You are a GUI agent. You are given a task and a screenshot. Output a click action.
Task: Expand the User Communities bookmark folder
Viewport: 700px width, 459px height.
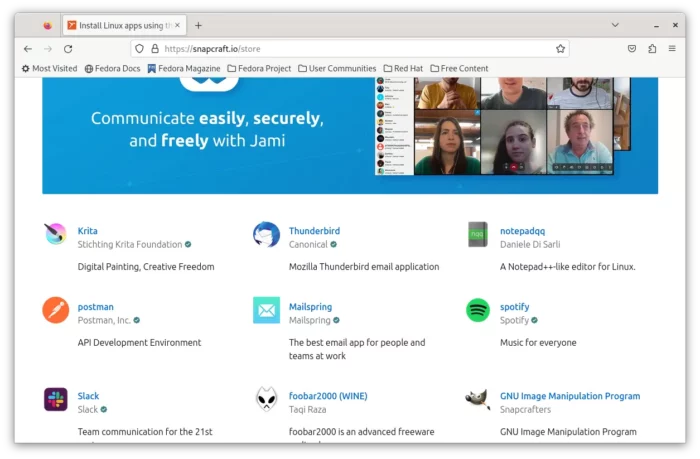pyautogui.click(x=337, y=68)
